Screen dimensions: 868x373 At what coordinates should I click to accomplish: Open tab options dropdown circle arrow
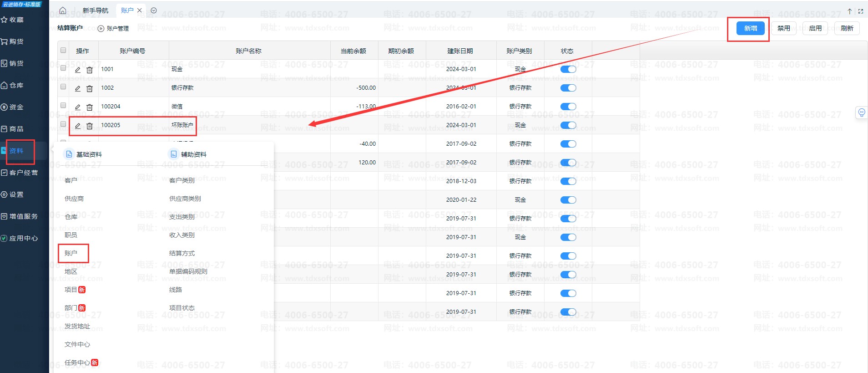154,10
